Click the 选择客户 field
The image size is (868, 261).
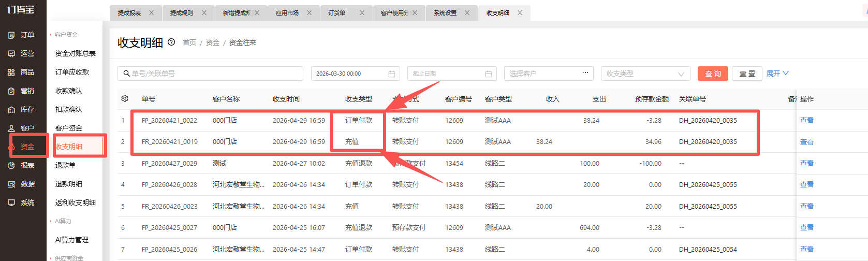[549, 74]
